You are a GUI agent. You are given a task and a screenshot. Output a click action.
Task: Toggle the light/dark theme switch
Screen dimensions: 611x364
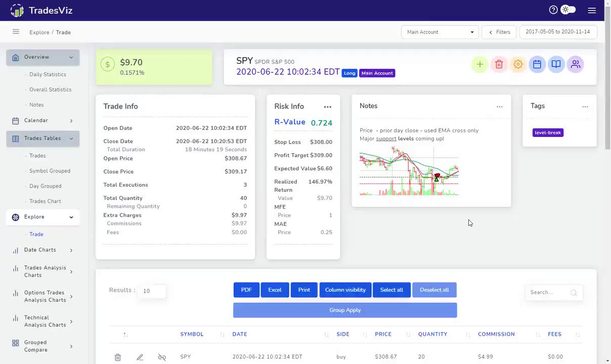[x=568, y=10]
